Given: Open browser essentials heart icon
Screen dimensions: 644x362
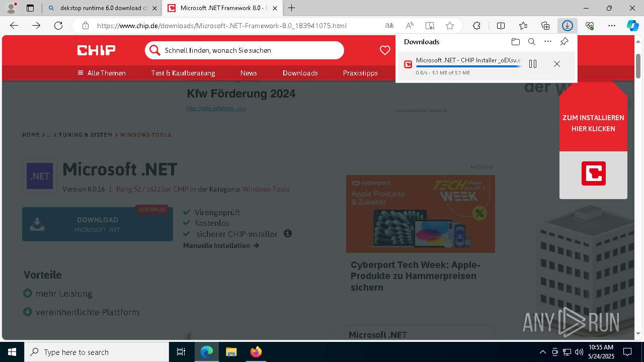Looking at the screenshot, I should [x=590, y=26].
